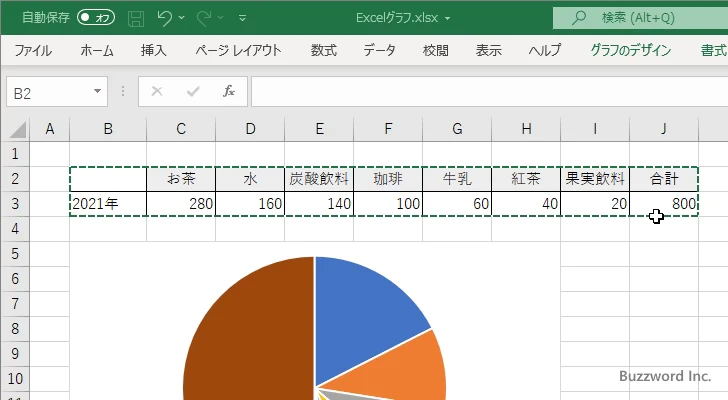728x400 pixels.
Task: Click the Redo arrow icon
Action: point(204,18)
